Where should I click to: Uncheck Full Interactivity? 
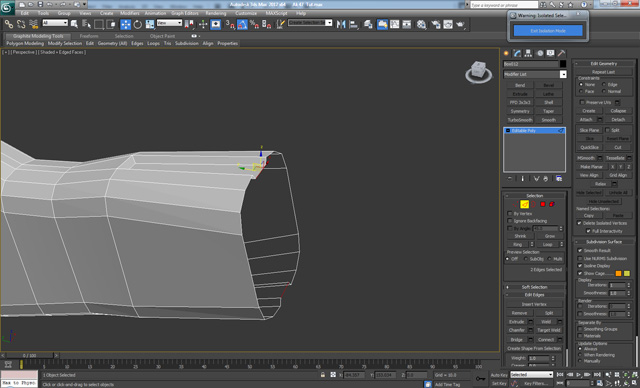(x=588, y=231)
